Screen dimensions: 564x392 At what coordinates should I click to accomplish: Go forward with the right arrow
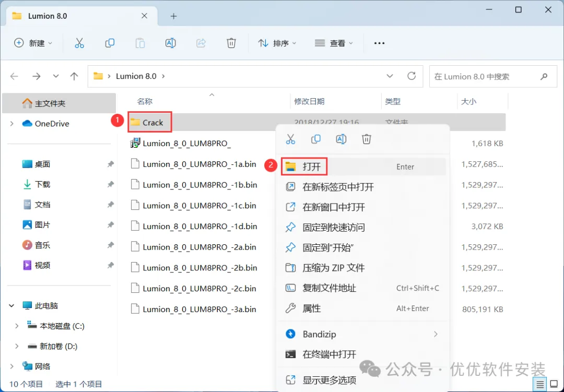click(x=37, y=76)
